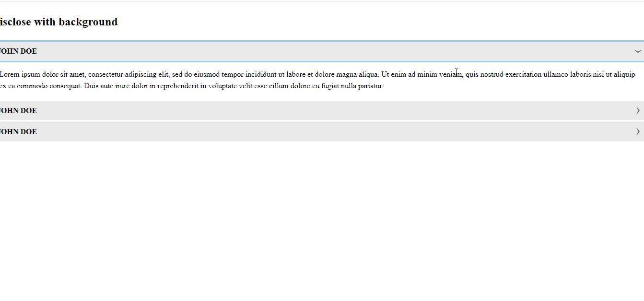Image resolution: width=644 pixels, height=301 pixels.
Task: Click the down chevron on the expanded row
Action: [638, 51]
